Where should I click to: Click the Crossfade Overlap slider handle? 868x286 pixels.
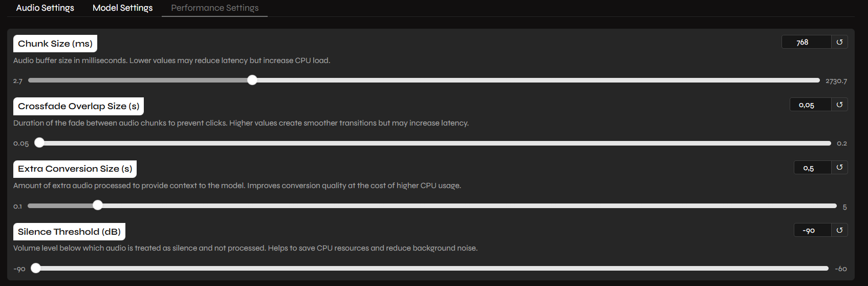pyautogui.click(x=39, y=143)
